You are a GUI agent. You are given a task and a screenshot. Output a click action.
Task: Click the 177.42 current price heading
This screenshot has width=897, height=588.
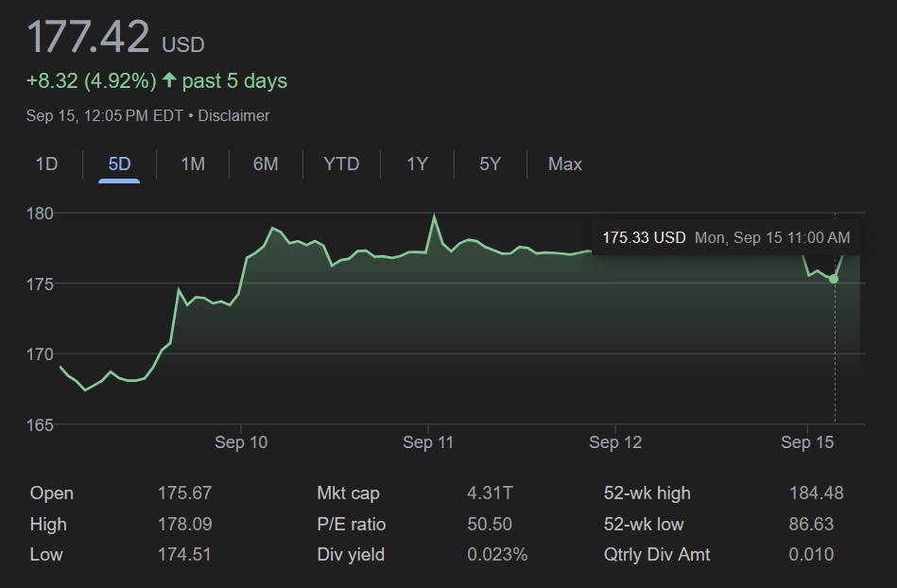click(88, 39)
